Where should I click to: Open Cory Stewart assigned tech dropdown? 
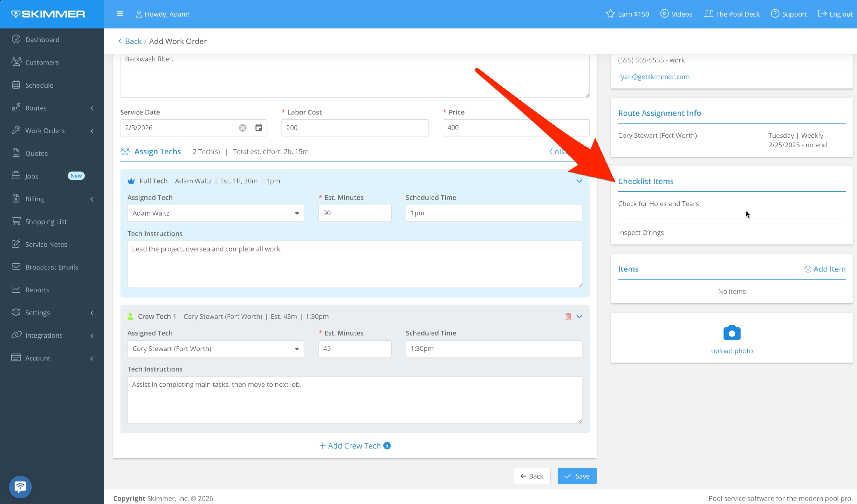(x=215, y=349)
